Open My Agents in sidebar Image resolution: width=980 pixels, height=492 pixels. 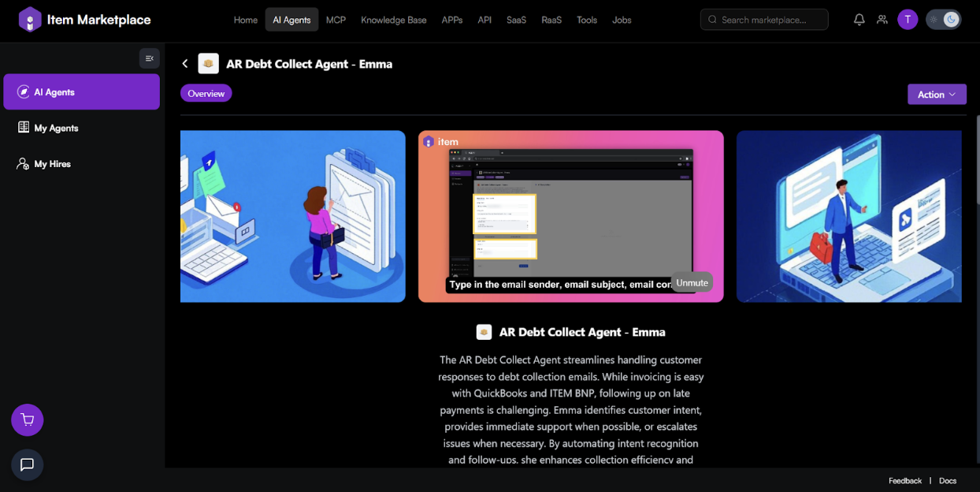pos(56,128)
